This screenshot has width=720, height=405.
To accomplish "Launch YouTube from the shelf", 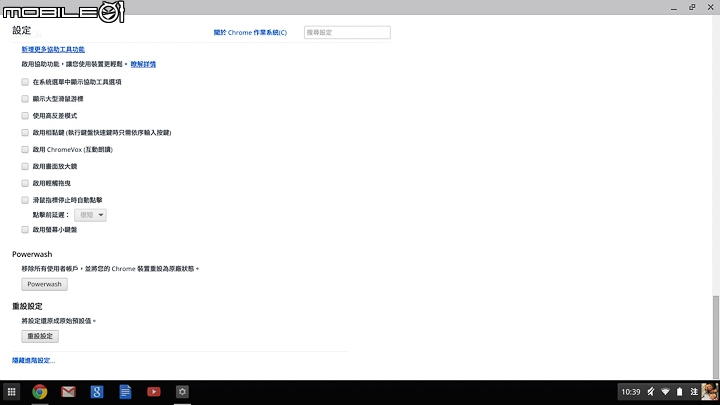I will point(154,392).
